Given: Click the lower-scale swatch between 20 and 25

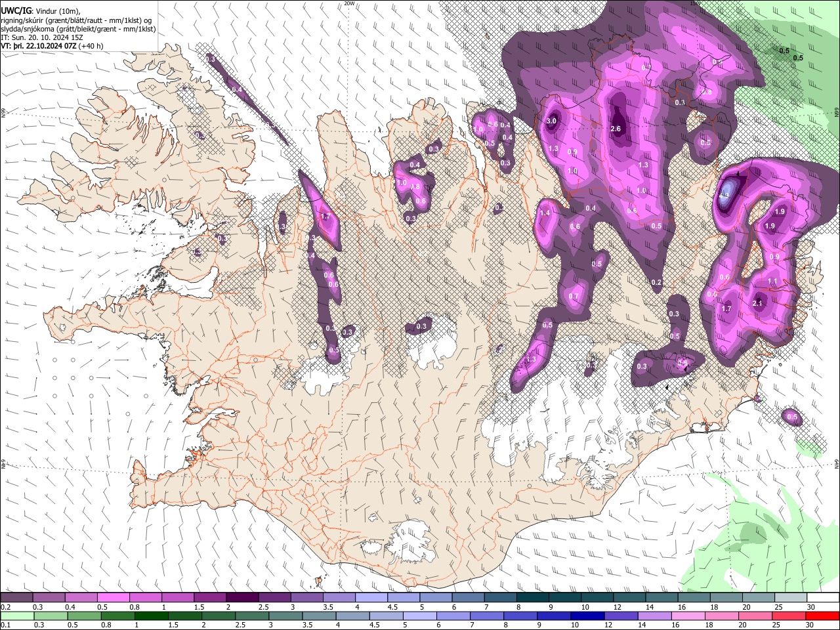Looking at the screenshot, I should pyautogui.click(x=755, y=616).
